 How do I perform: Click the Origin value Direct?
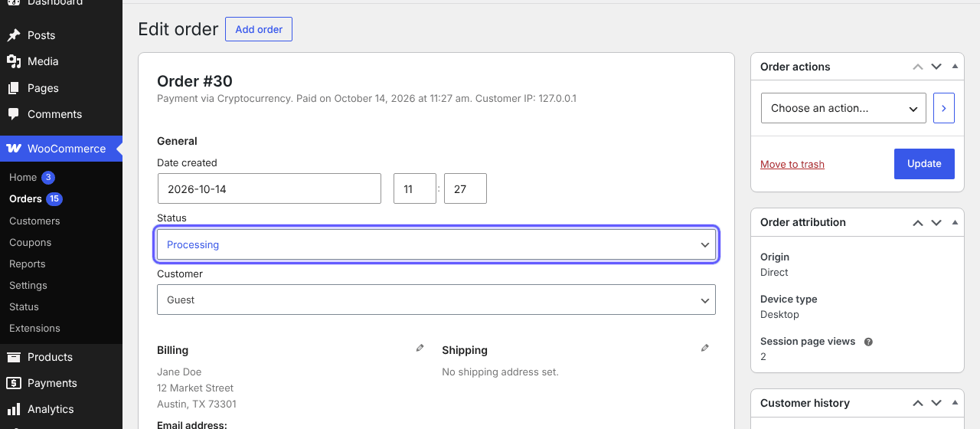(x=774, y=272)
